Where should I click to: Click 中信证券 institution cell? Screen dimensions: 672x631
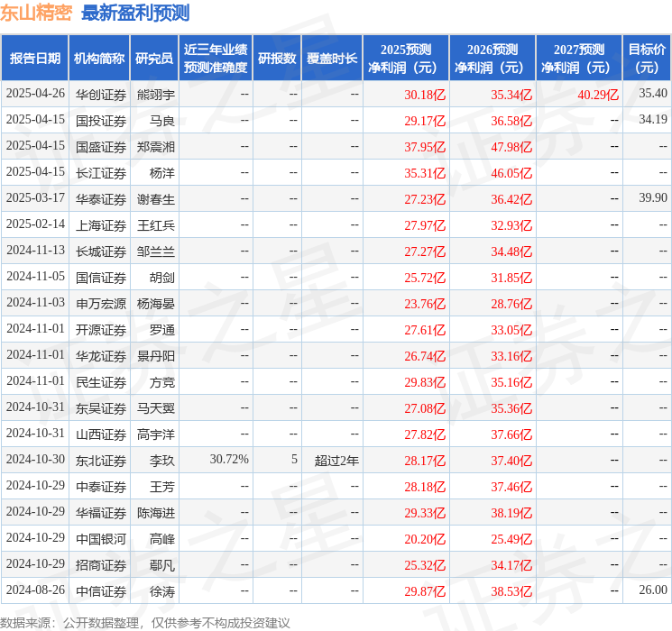(x=101, y=591)
